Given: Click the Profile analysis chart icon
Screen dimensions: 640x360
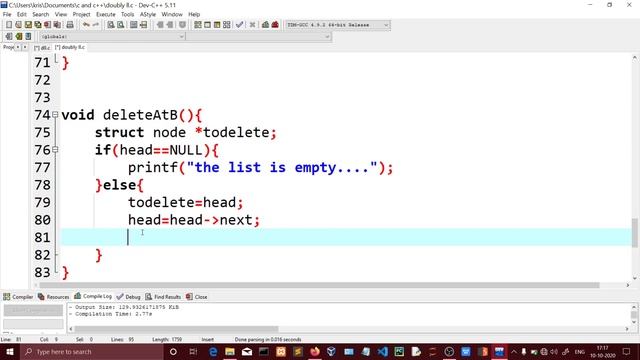Looking at the screenshot, I should click(x=265, y=25).
